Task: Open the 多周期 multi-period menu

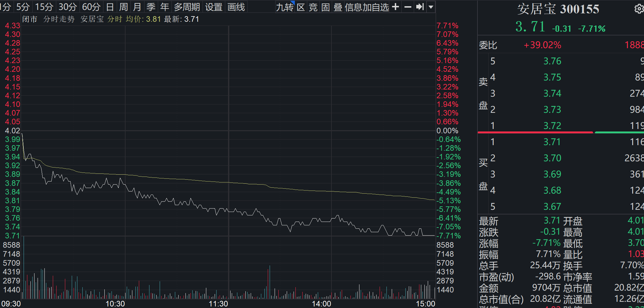Action: click(x=187, y=7)
